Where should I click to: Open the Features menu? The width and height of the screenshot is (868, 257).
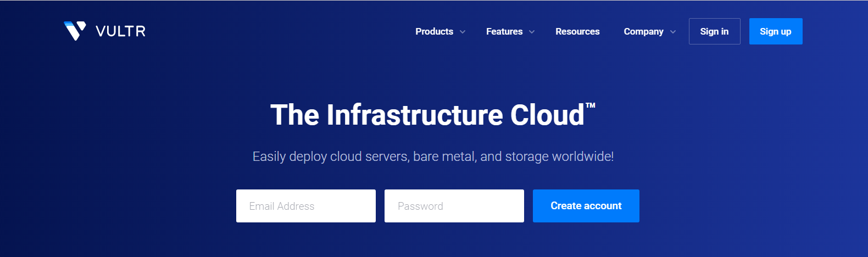click(x=504, y=31)
